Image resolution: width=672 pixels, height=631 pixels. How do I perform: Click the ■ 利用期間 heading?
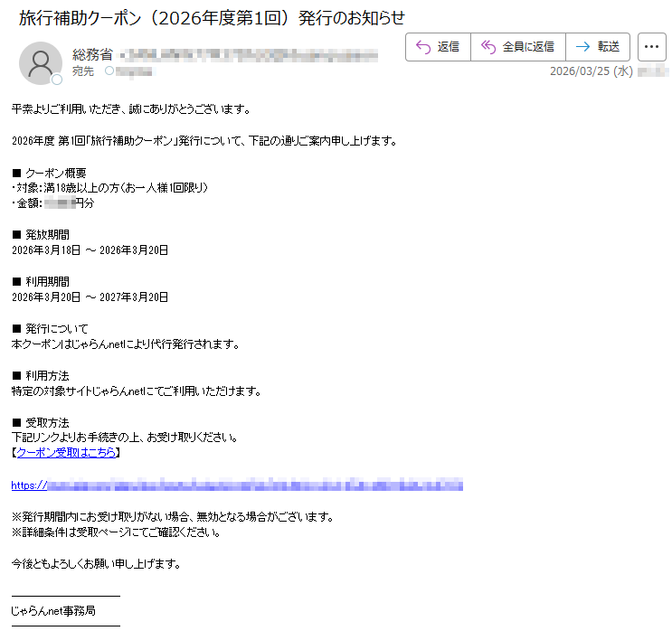coord(43,281)
